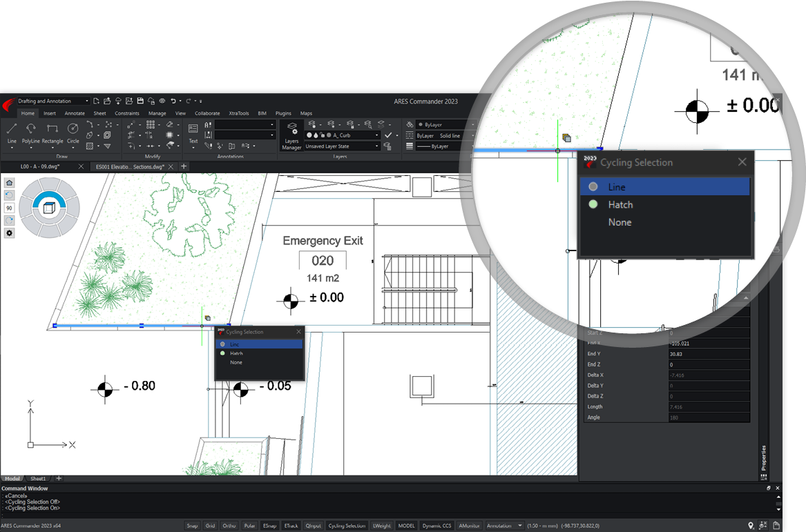Switch to the BIM ribbon tab
The height and width of the screenshot is (532, 806).
[262, 113]
